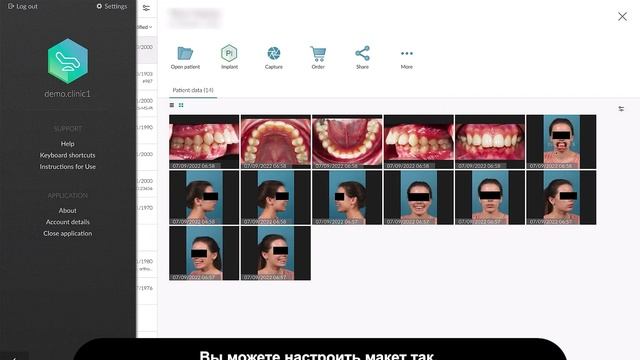Select patient row with birthdate ending /1990
The width and height of the screenshot is (640, 360).
click(147, 130)
